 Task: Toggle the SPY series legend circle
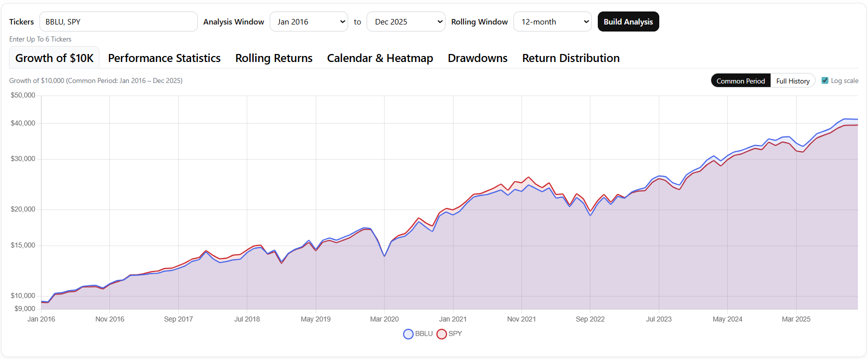441,334
